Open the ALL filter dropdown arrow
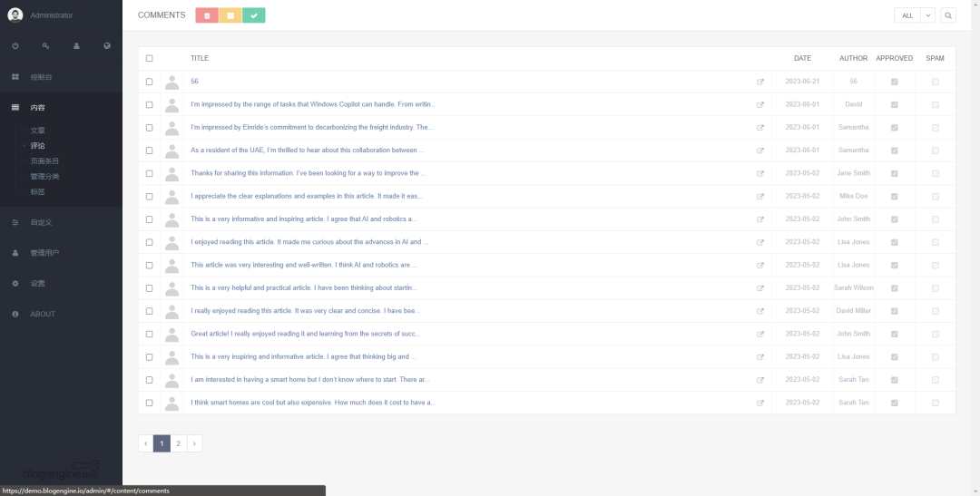The width and height of the screenshot is (980, 496). click(928, 15)
